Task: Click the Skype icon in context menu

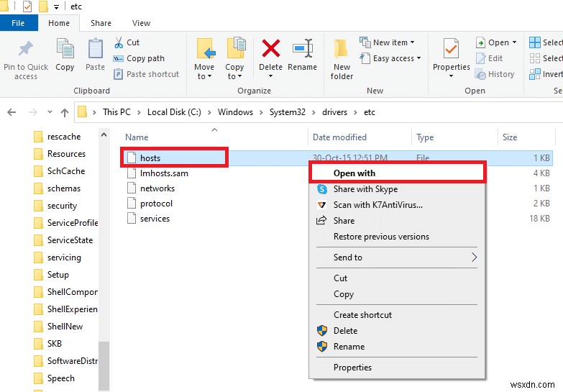Action: pyautogui.click(x=322, y=189)
